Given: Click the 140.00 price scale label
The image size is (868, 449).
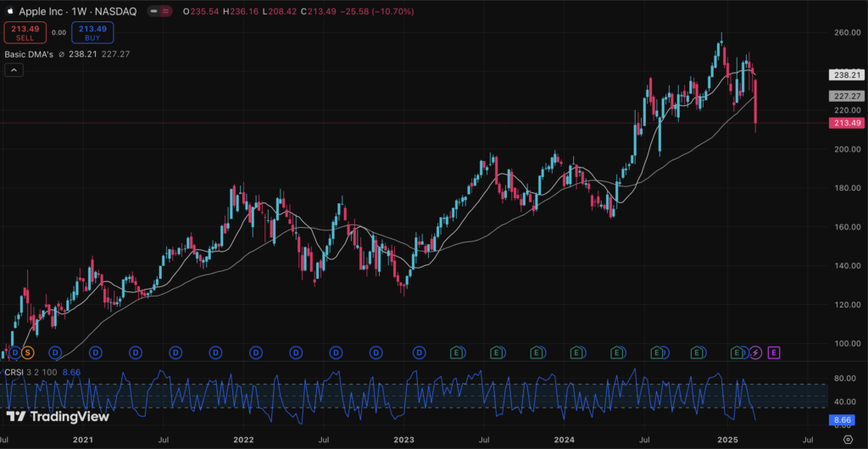Looking at the screenshot, I should coord(847,265).
